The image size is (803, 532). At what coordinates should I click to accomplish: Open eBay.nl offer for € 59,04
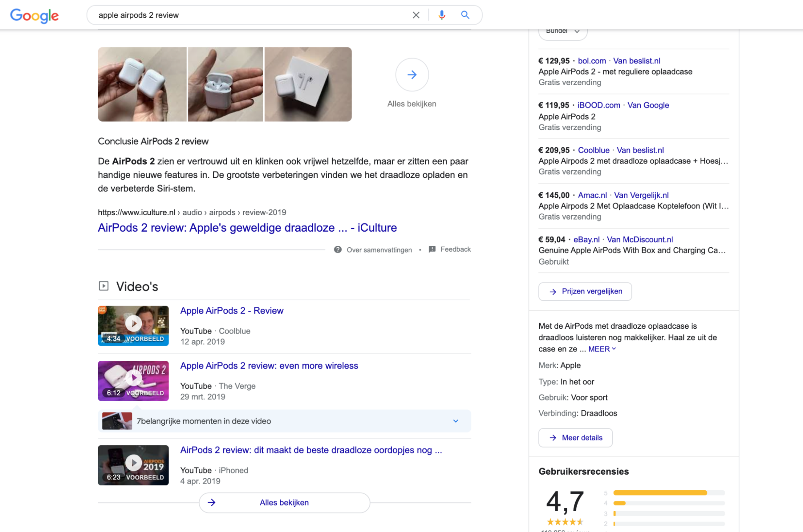(586, 239)
